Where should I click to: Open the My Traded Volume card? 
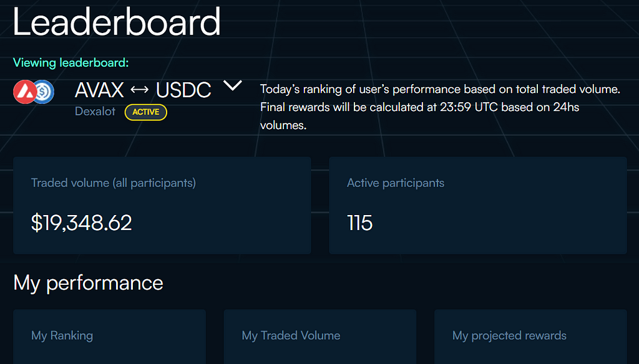tap(320, 337)
